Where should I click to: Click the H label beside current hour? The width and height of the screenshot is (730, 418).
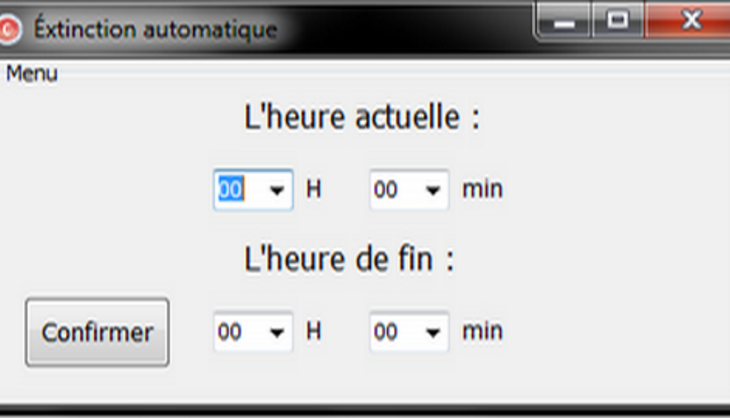coord(314,189)
